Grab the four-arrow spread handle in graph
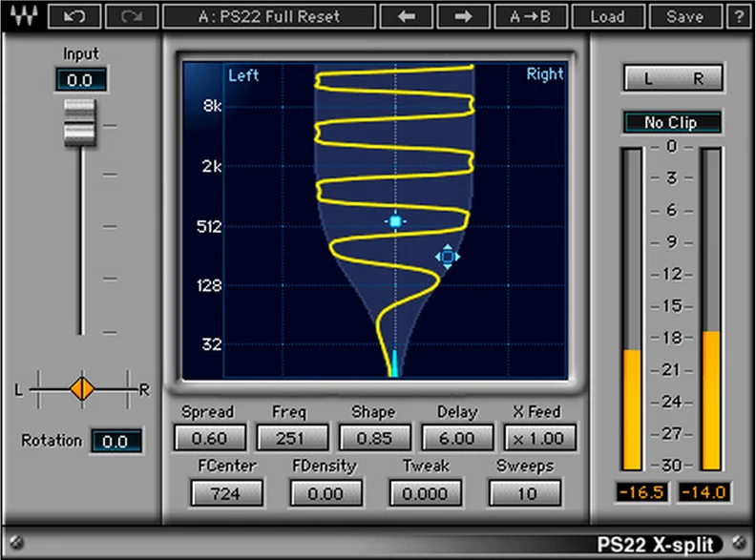 point(448,257)
